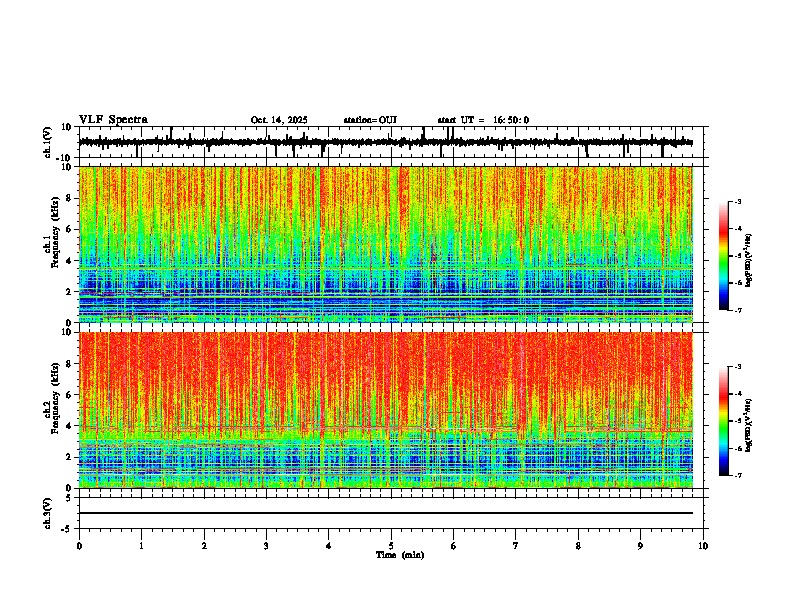Screen dimensions: 792x612
Task: Click the '-3' value on ch.2 colorbar
Action: tap(737, 367)
